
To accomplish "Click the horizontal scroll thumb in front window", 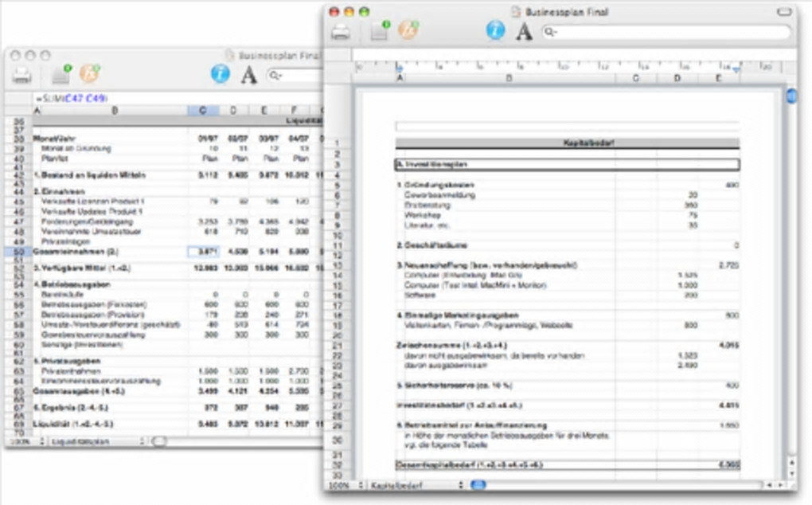I will click(478, 485).
